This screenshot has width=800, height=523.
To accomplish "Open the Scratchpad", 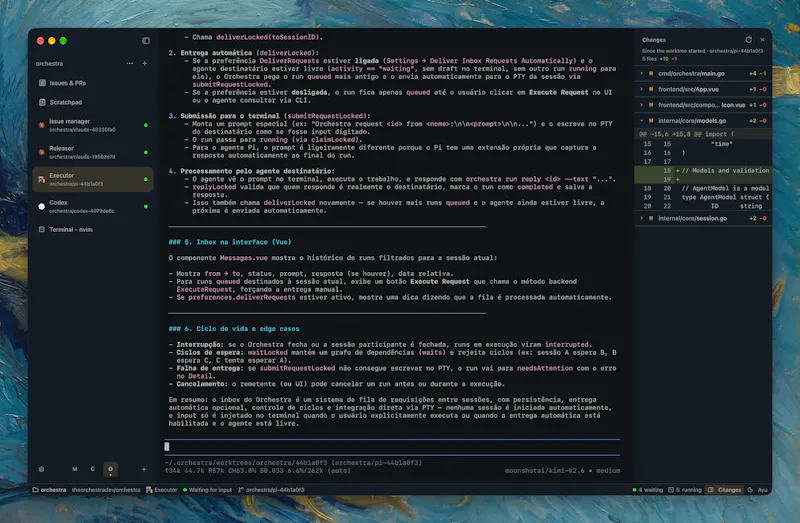I will click(x=93, y=103).
